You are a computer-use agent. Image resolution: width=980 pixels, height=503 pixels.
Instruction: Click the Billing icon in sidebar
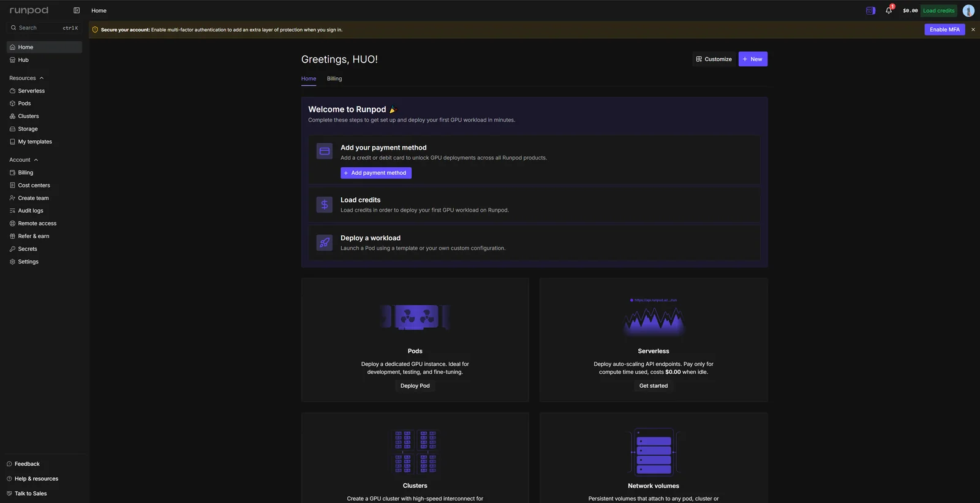point(12,173)
